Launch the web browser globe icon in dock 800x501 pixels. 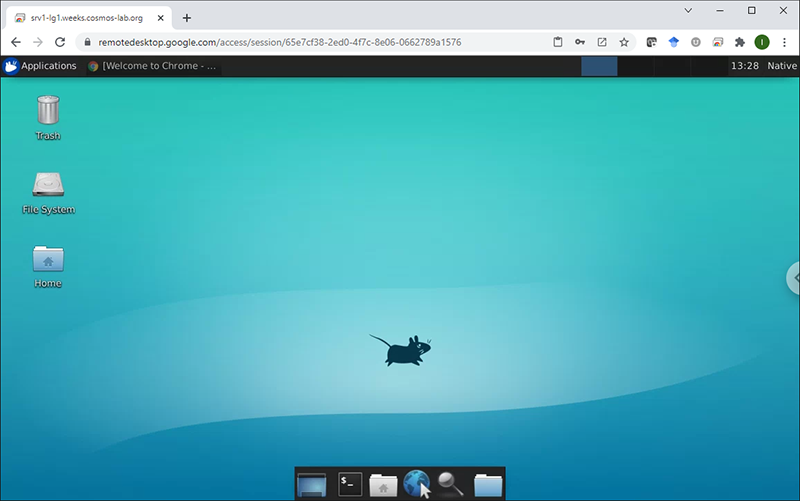tap(417, 485)
